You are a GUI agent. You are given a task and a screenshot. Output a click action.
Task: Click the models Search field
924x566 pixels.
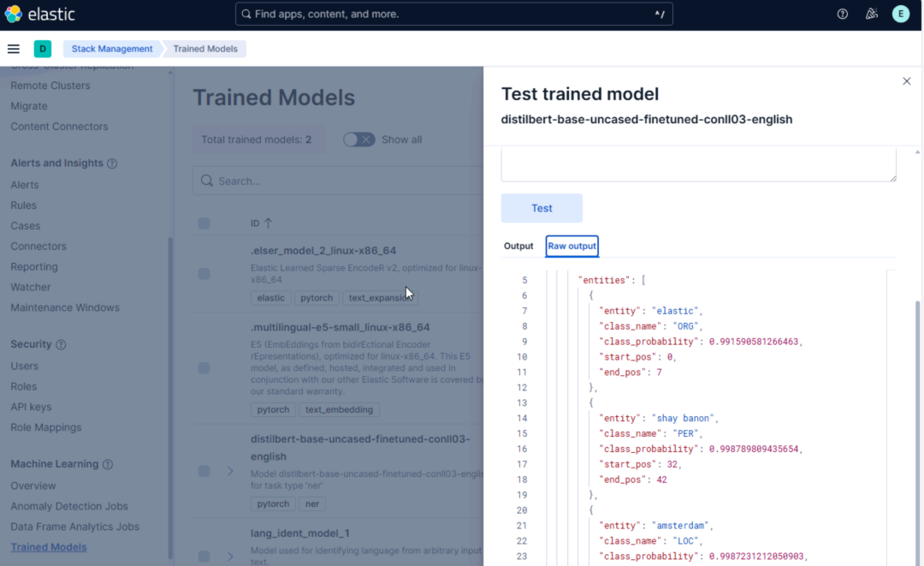(339, 181)
